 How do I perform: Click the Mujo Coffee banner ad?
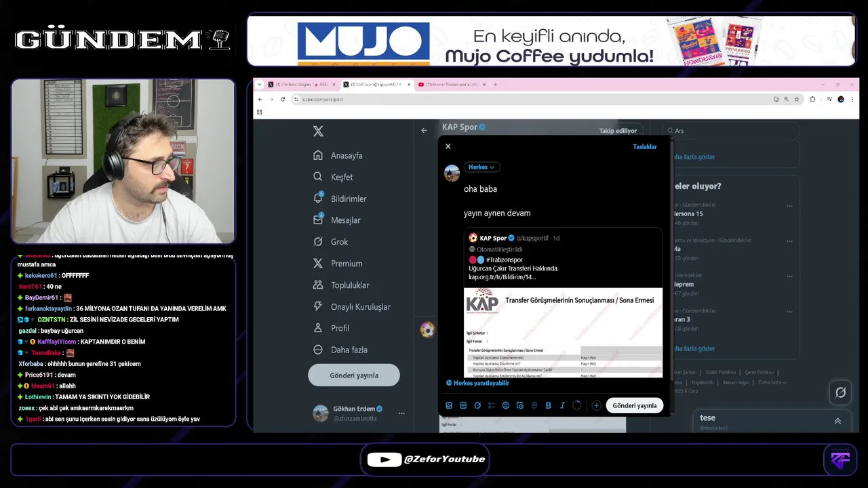(551, 41)
